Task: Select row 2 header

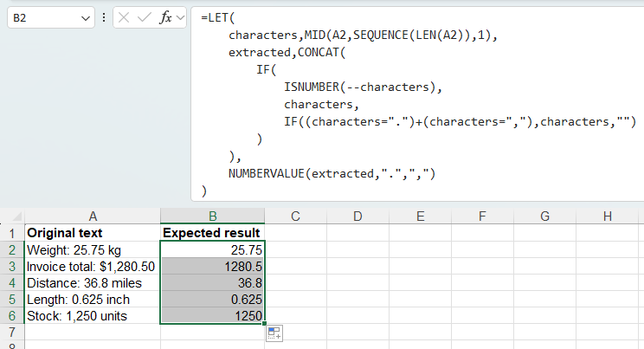Action: tap(12, 250)
